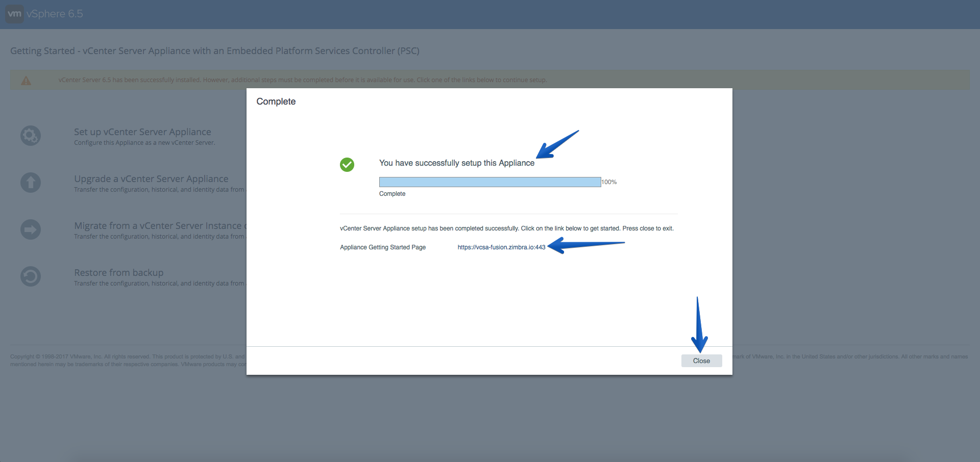Click 'Configure this Appliance as a new vCenter Server'
980x462 pixels.
pos(144,143)
